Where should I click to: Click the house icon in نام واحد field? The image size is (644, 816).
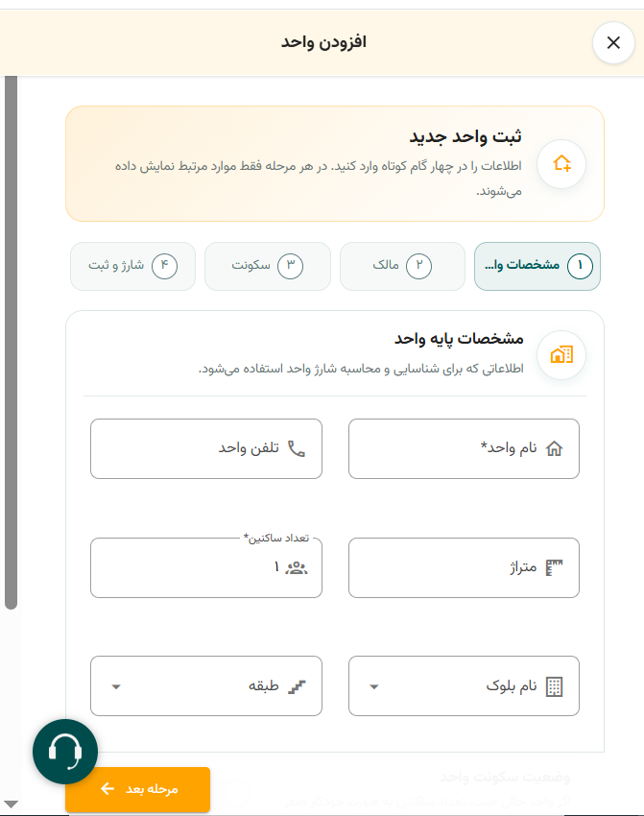[554, 448]
